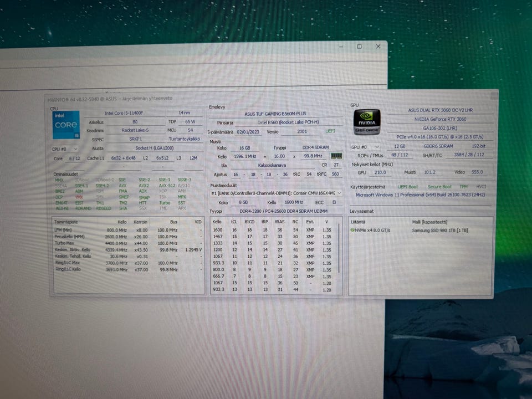Viewport: 532px width, 399px height.
Task: Click the 192-bit bus width
Action: [478, 146]
